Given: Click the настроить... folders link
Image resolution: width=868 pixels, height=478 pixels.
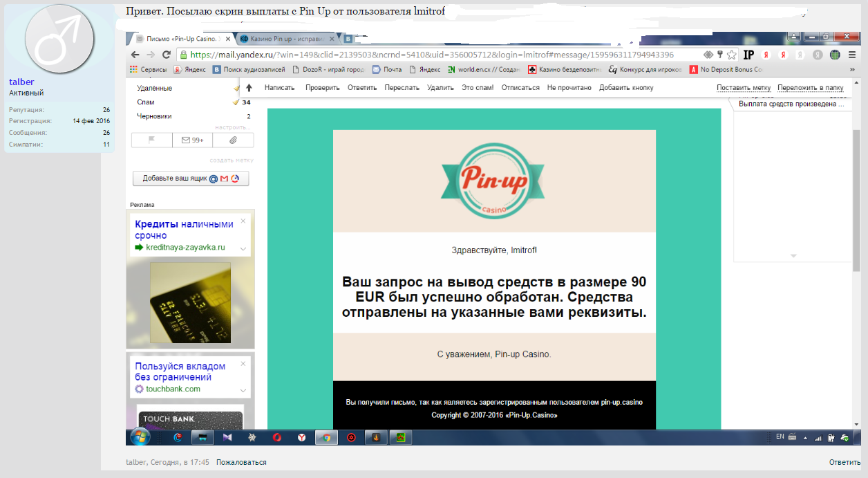Looking at the screenshot, I should tap(232, 127).
